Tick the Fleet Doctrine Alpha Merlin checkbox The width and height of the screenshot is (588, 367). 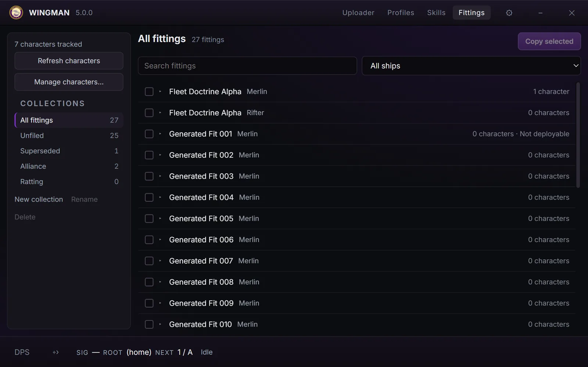[x=149, y=92]
